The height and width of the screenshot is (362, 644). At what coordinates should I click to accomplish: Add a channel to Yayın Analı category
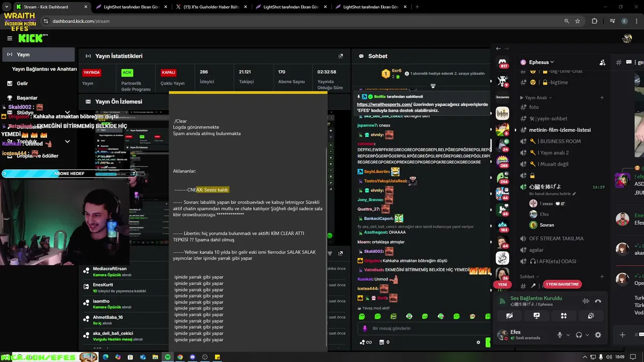[602, 98]
